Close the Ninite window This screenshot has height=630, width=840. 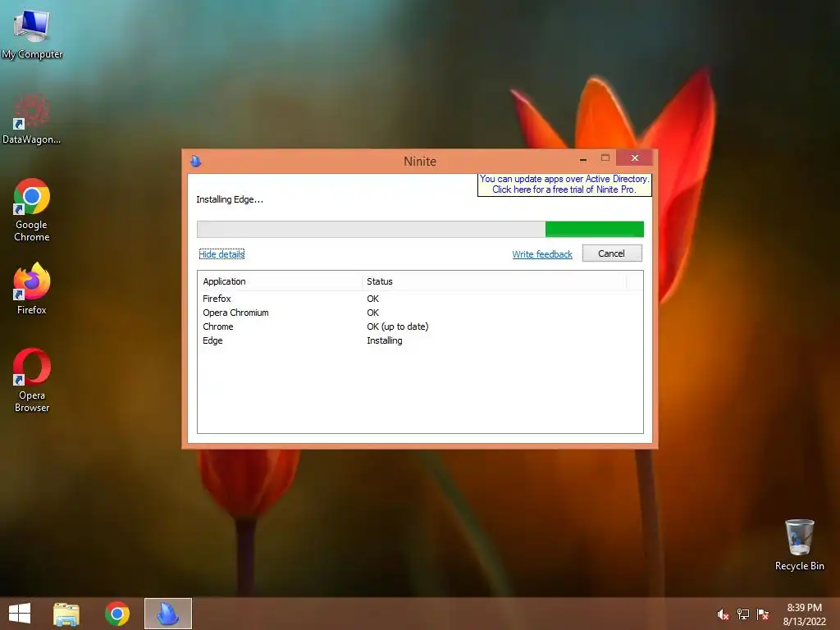pyautogui.click(x=635, y=157)
